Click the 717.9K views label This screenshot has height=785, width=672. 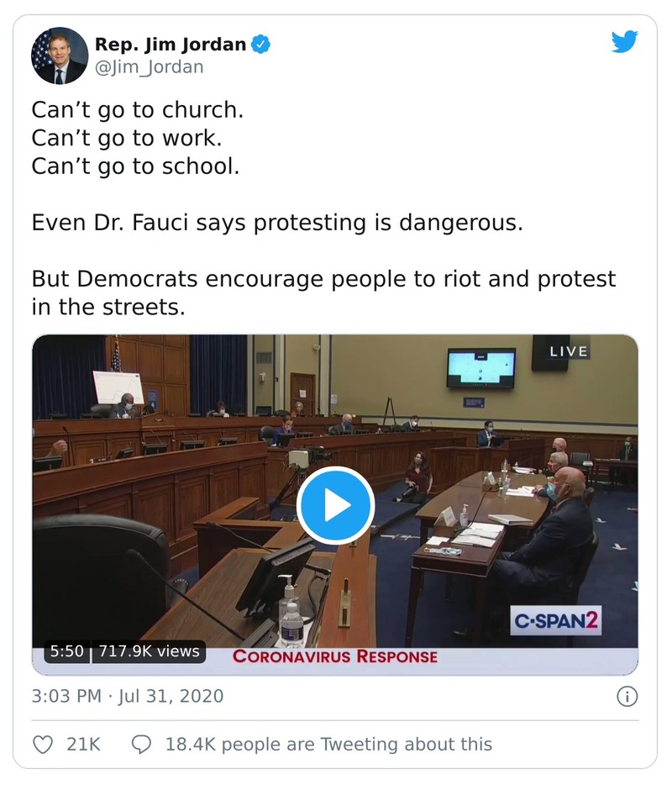(149, 651)
